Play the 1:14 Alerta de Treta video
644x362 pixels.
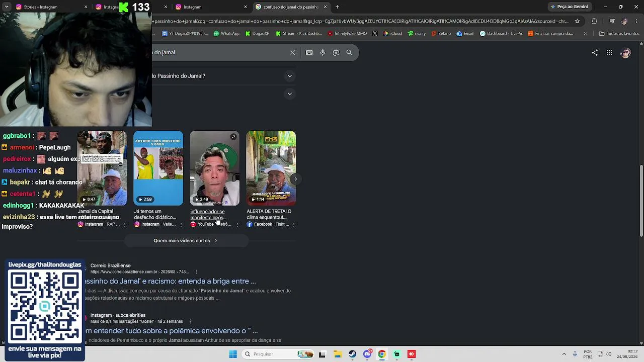(x=271, y=168)
